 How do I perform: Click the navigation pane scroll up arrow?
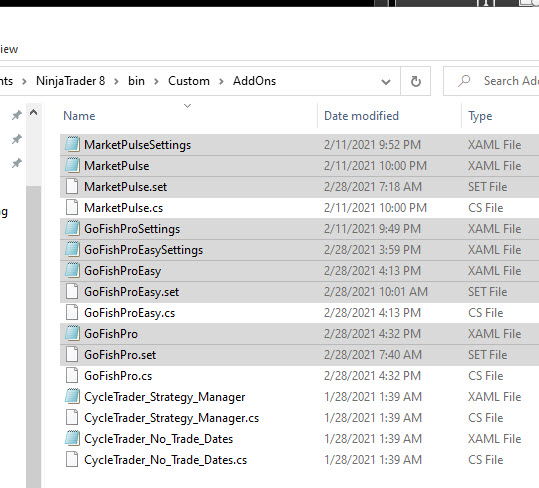click(x=33, y=112)
